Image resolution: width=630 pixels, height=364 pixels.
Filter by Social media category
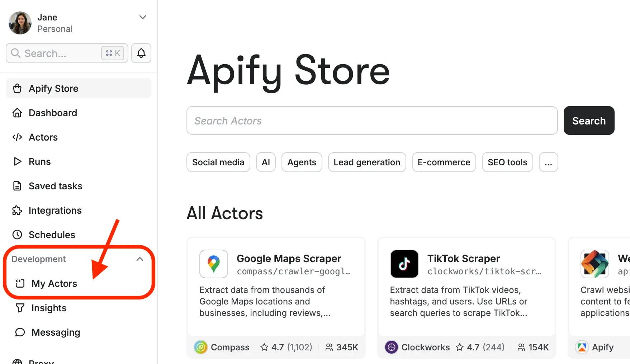218,162
